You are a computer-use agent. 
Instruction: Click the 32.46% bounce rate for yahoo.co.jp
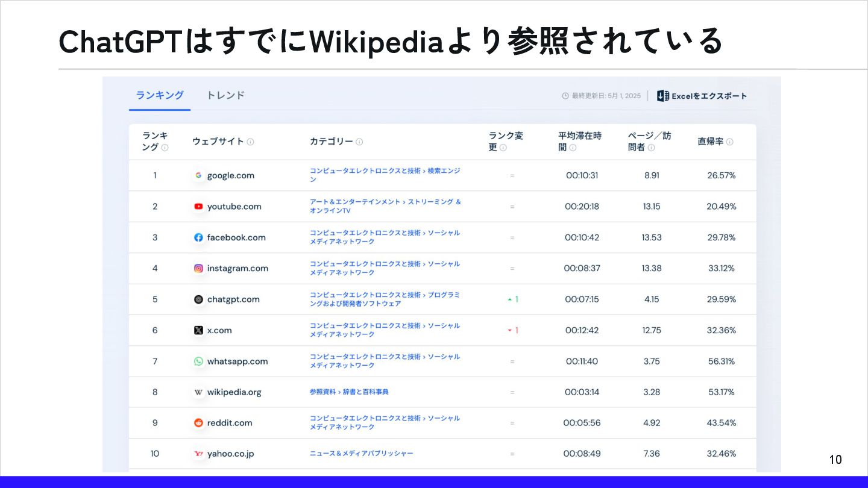click(x=722, y=454)
